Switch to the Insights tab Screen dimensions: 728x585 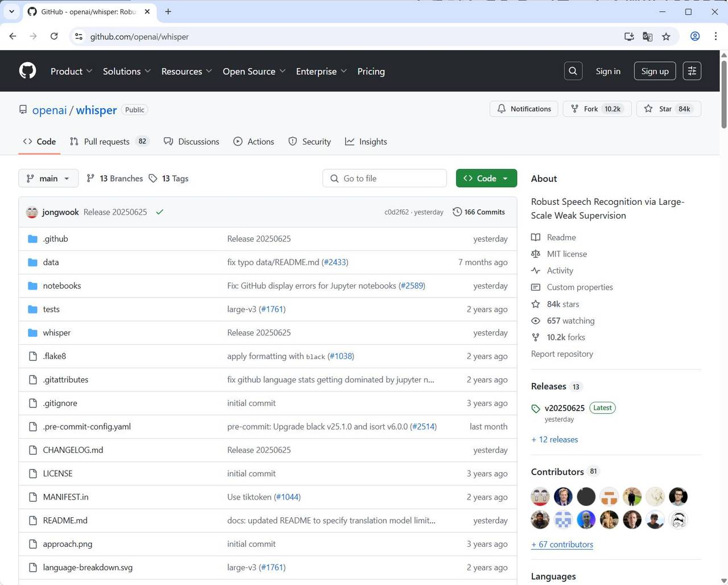[366, 141]
